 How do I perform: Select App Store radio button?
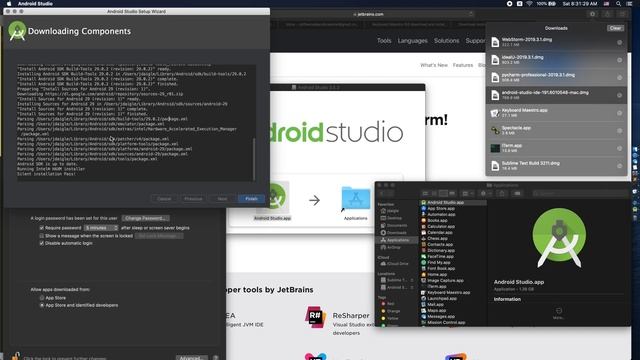click(x=42, y=298)
